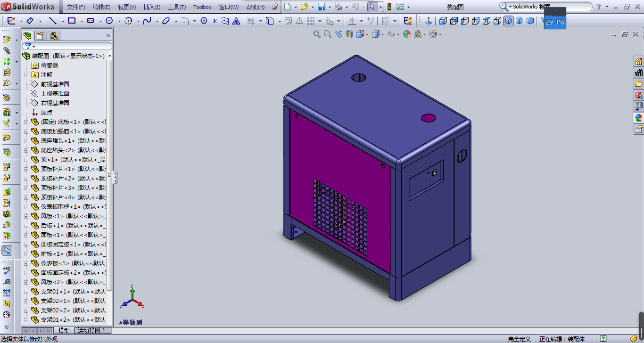Screen dimensions: 644x343
Task: Toggle the Select arrow tool
Action: (372, 7)
